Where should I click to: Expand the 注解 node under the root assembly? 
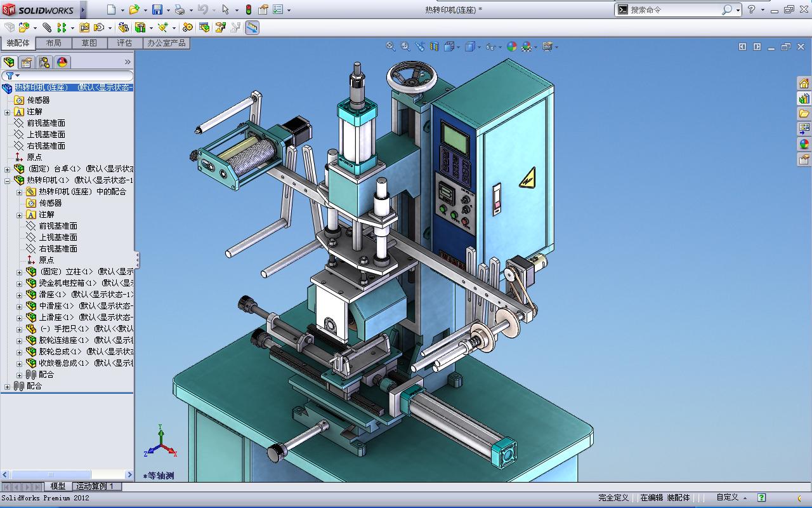7,112
